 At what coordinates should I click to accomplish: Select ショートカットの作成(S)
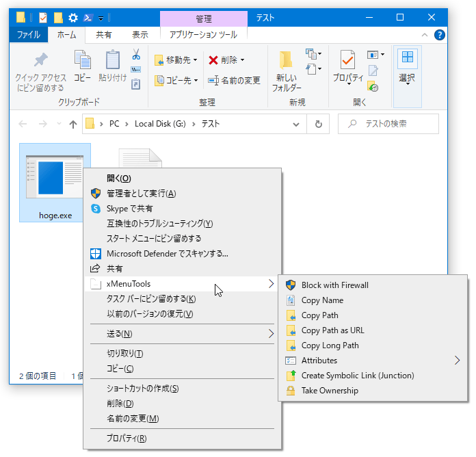182,389
